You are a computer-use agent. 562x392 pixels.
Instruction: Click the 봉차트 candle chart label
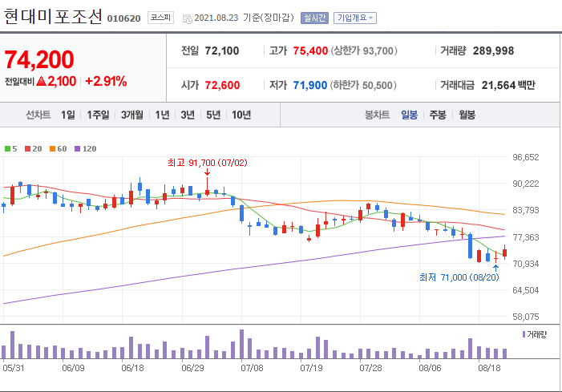(x=377, y=115)
